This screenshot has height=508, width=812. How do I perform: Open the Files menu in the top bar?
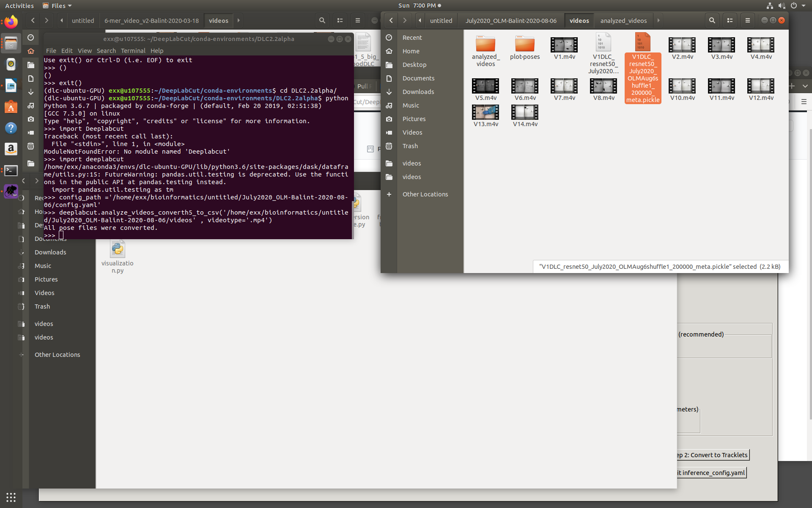point(57,6)
